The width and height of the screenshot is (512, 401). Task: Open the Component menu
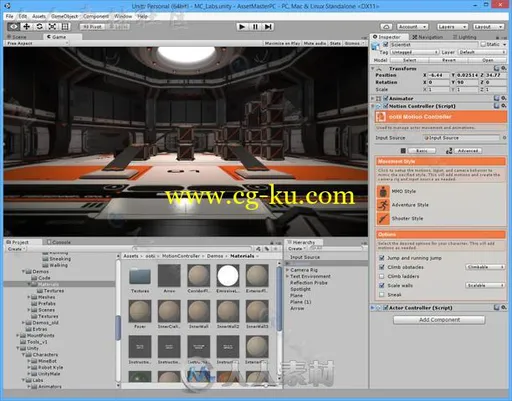click(96, 16)
